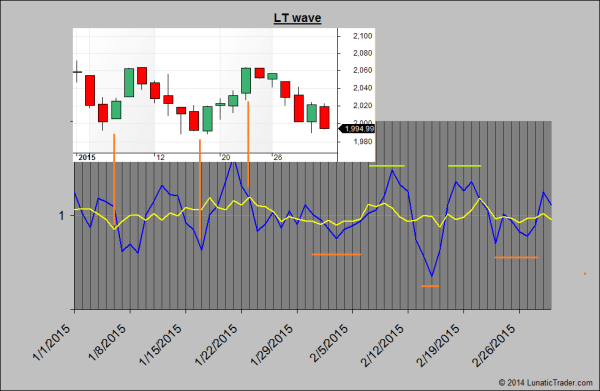Select the 1/29/2015 date axis label
This screenshot has height=391, width=600.
[272, 344]
